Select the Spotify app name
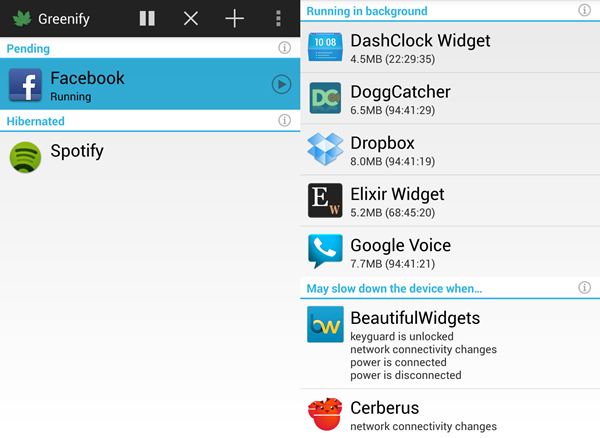Image resolution: width=600 pixels, height=438 pixels. coord(77,151)
